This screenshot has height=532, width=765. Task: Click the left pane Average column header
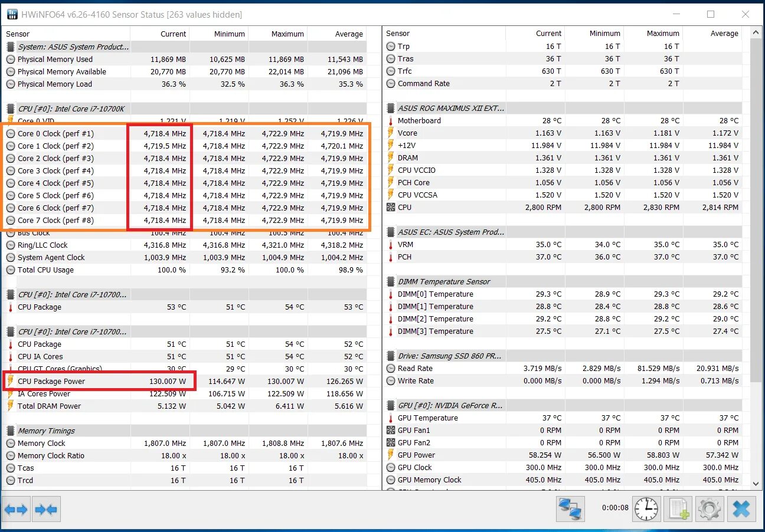tap(337, 34)
